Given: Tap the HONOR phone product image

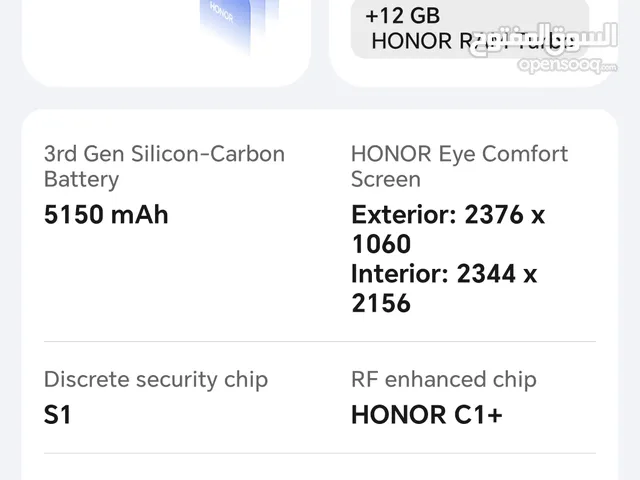Looking at the screenshot, I should 239,24.
